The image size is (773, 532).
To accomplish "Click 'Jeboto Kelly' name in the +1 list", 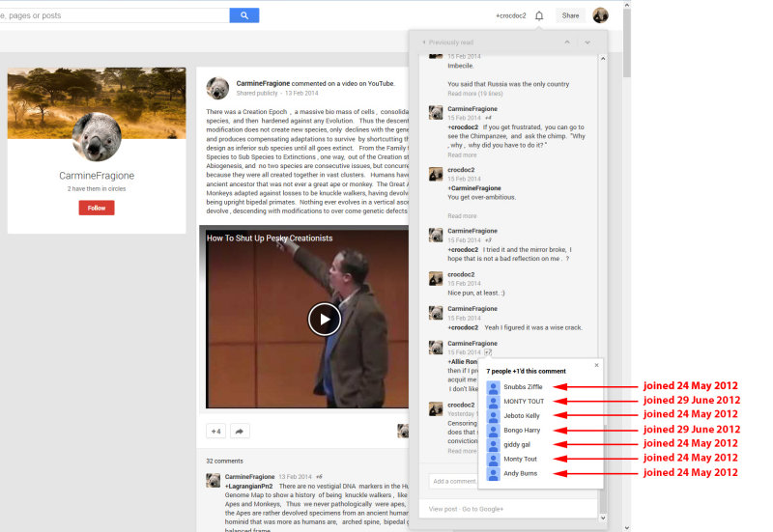I will (x=522, y=416).
